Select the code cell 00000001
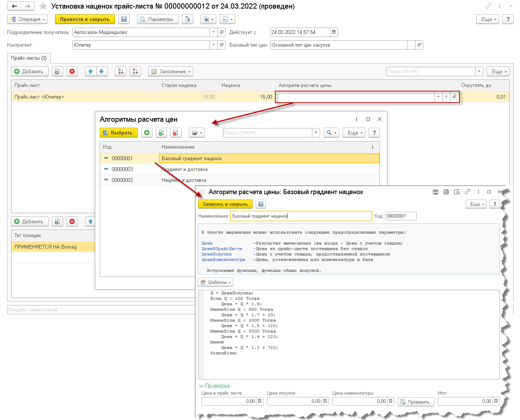This screenshot has width=520, height=420. click(x=129, y=158)
